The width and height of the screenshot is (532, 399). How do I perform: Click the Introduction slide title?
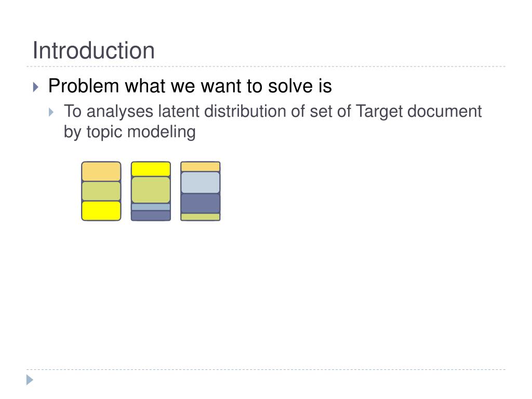(x=94, y=50)
